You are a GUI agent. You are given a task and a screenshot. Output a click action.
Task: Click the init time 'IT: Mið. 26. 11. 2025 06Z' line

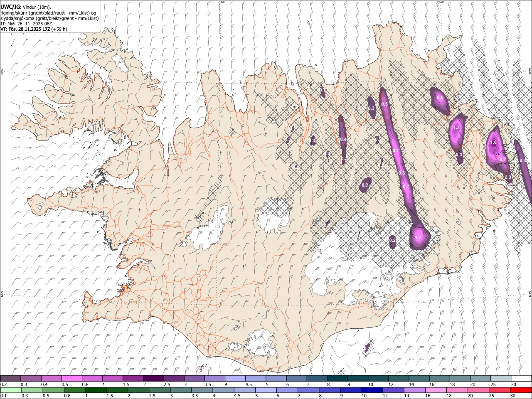click(26, 24)
